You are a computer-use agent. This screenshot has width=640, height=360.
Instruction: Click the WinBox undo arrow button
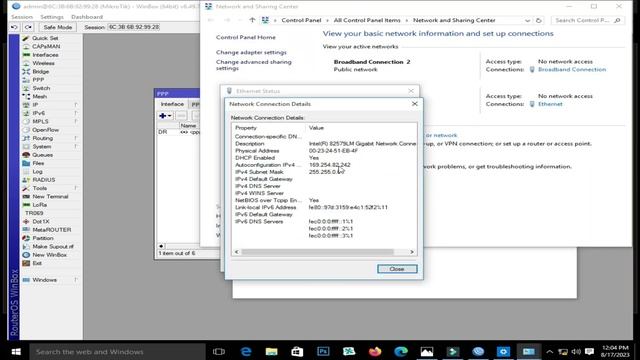[14, 27]
